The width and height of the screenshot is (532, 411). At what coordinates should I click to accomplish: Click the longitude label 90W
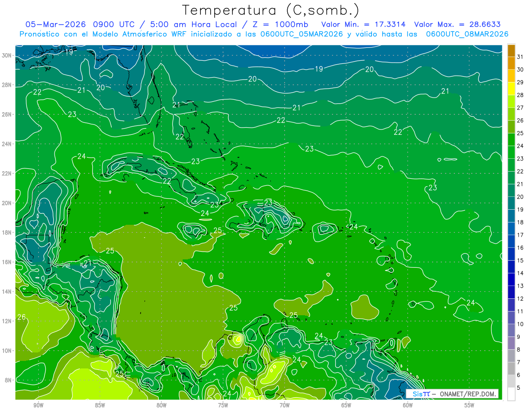[38, 405]
